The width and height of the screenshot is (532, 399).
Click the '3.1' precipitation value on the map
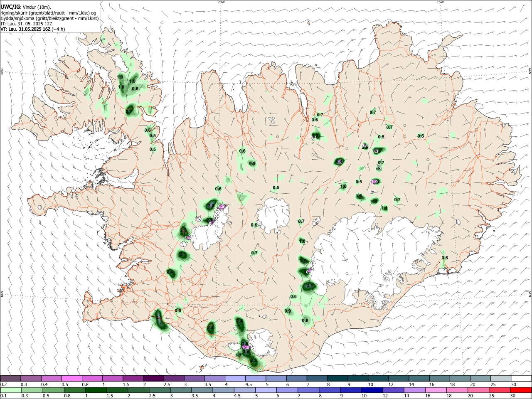click(x=309, y=286)
